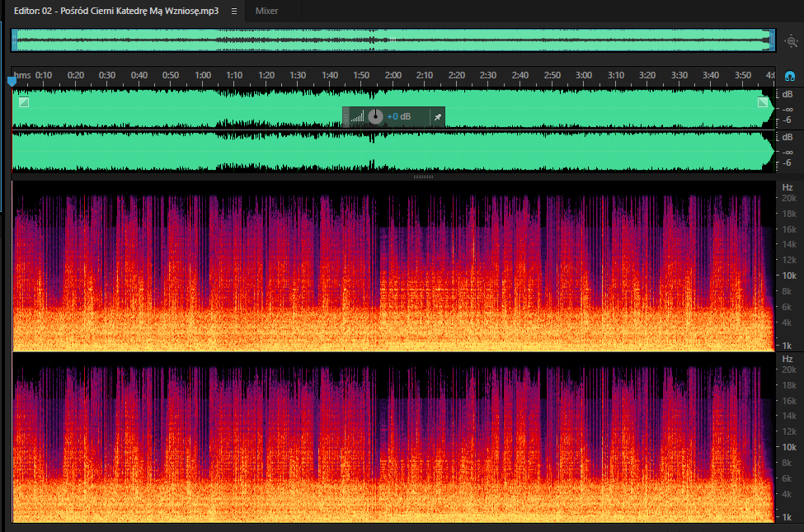Screen dimensions: 804x532
Task: Switch to the Mixer tab
Action: [266, 11]
